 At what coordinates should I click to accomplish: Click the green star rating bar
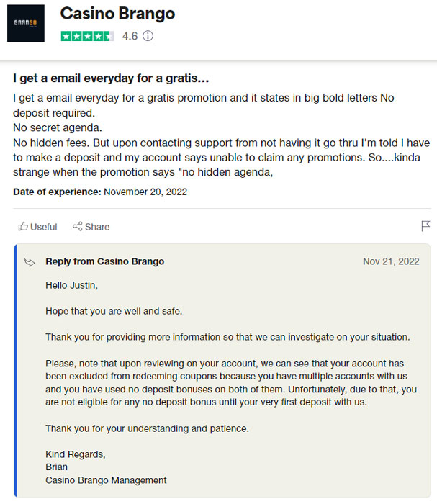pos(87,35)
